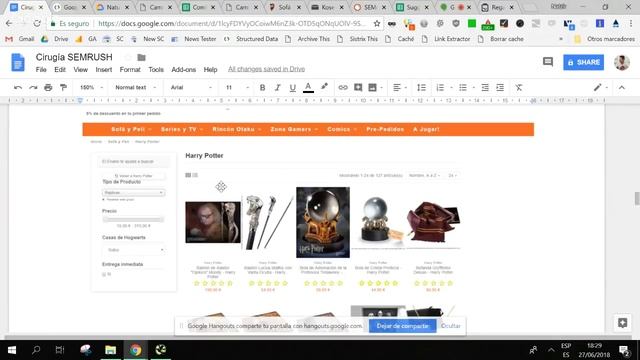Bookmark this page with star icon

coord(377,24)
